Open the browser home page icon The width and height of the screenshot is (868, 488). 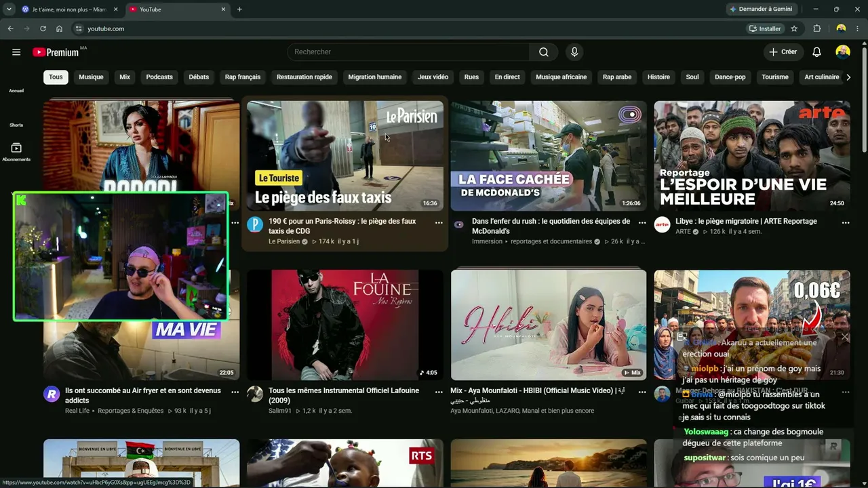59,28
